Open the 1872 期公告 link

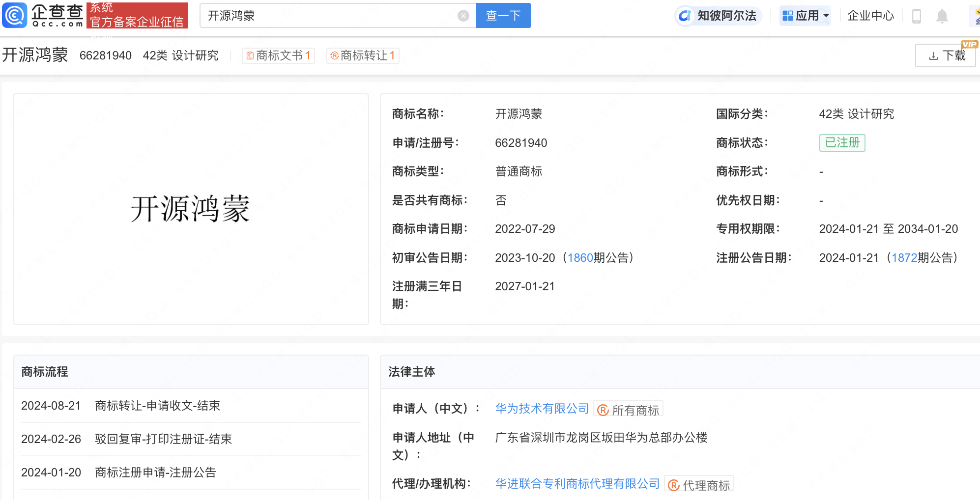click(x=904, y=258)
